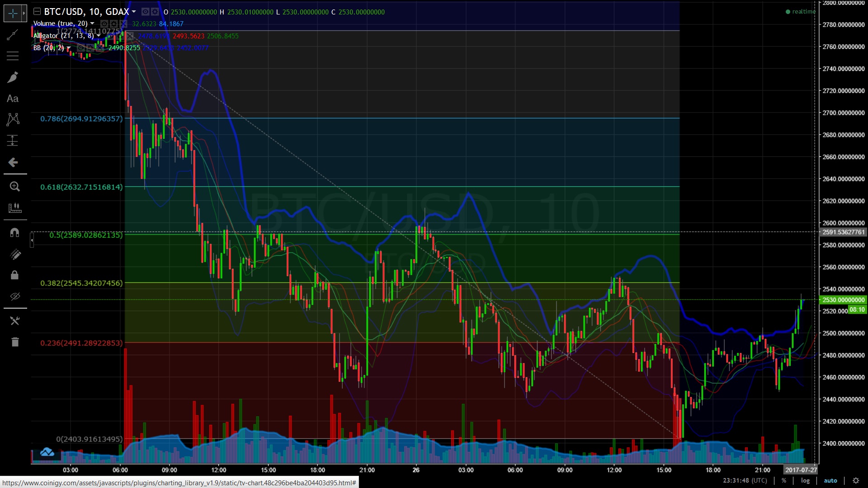Hide the Volume indicator via eye icon
This screenshot has height=488, width=868.
104,23
